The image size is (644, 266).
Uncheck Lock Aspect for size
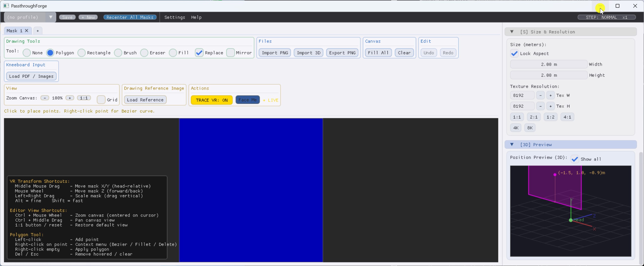(x=514, y=53)
